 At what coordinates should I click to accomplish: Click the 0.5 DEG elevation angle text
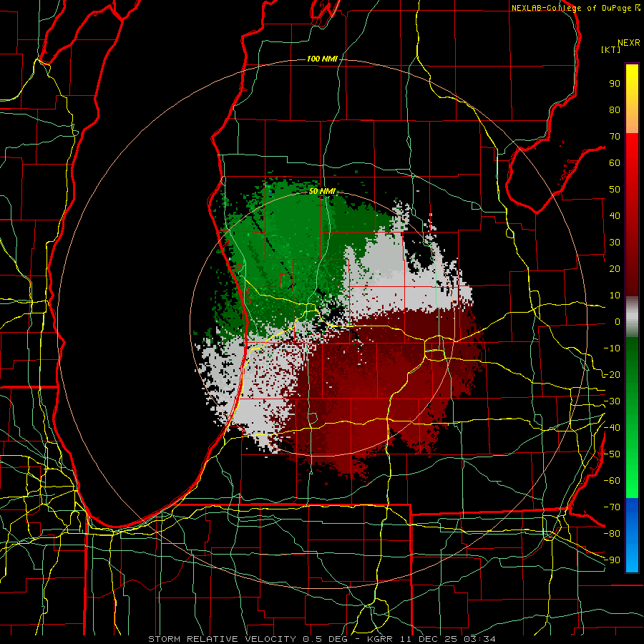click(326, 639)
